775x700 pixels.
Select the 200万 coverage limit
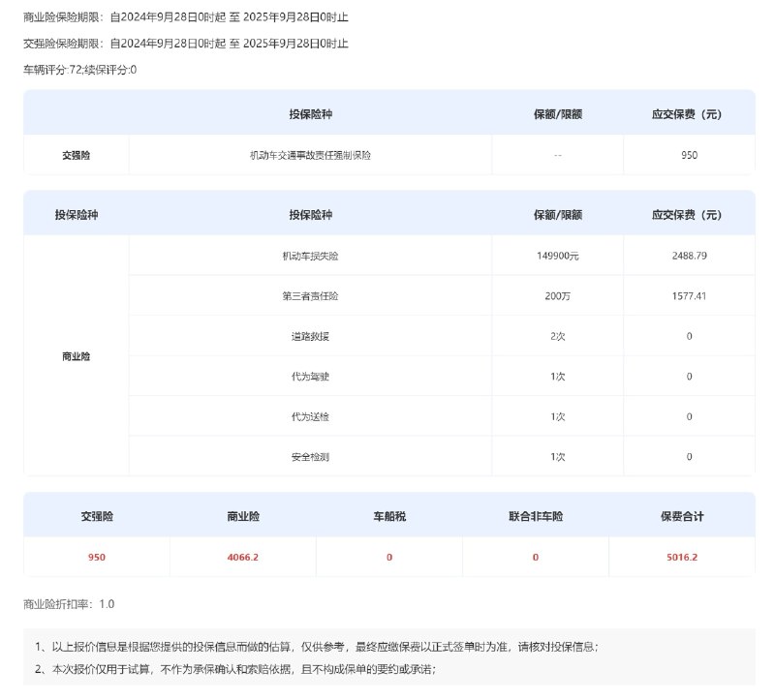[x=558, y=296]
